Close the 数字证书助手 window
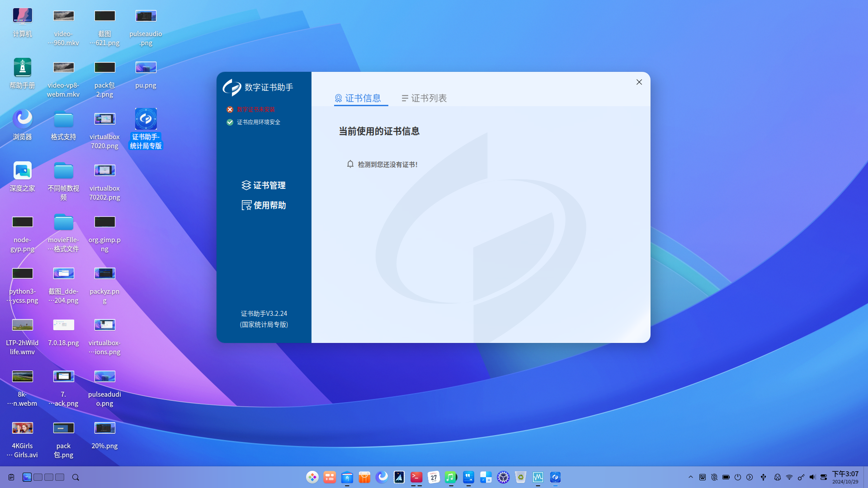Image resolution: width=868 pixels, height=488 pixels. coord(639,82)
